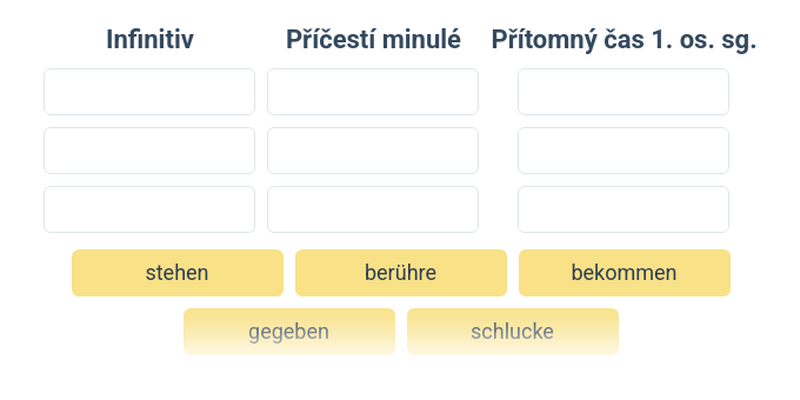Tap the tile reading "stehen" in answer bank
Image resolution: width=800 pixels, height=400 pixels.
point(177,273)
